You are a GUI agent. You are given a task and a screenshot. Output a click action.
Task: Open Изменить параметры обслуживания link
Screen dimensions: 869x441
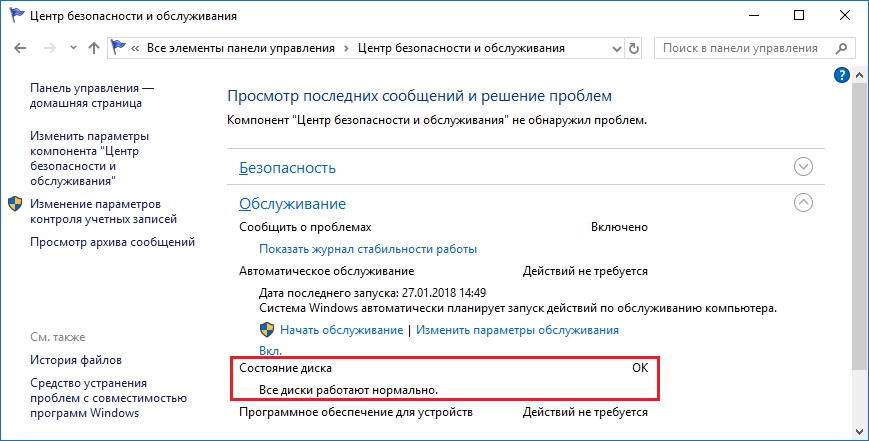[x=517, y=330]
